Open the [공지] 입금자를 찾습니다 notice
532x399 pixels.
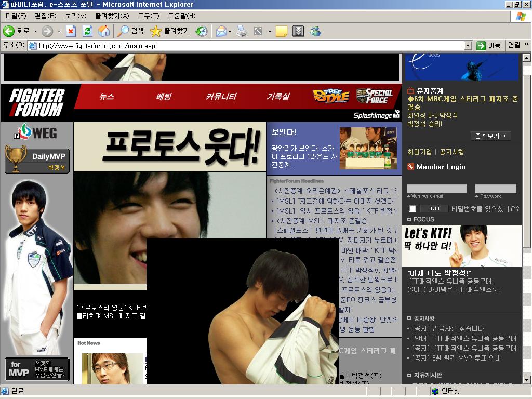(448, 328)
